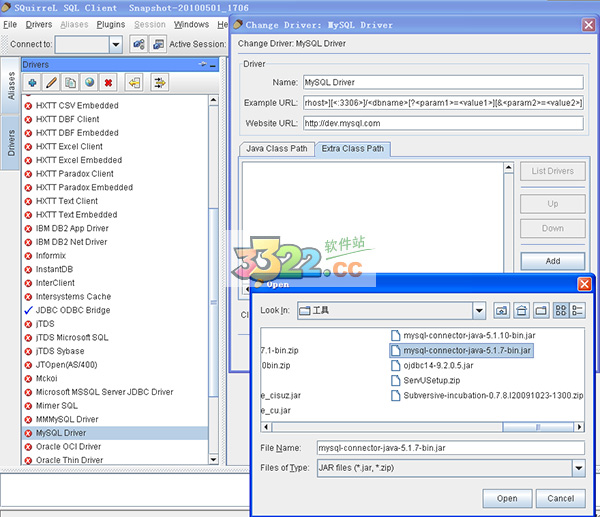The height and width of the screenshot is (517, 600).
Task: Open the Drivers menu
Action: tap(39, 24)
